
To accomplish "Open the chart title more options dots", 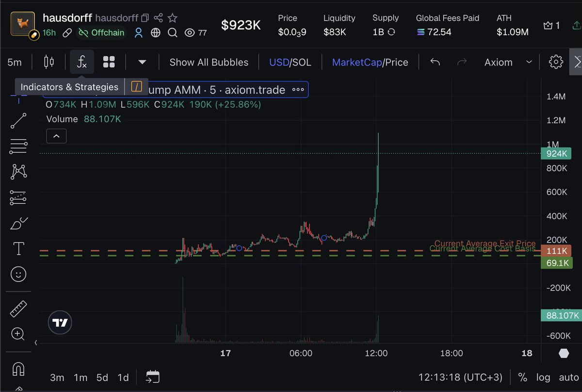I will (298, 90).
